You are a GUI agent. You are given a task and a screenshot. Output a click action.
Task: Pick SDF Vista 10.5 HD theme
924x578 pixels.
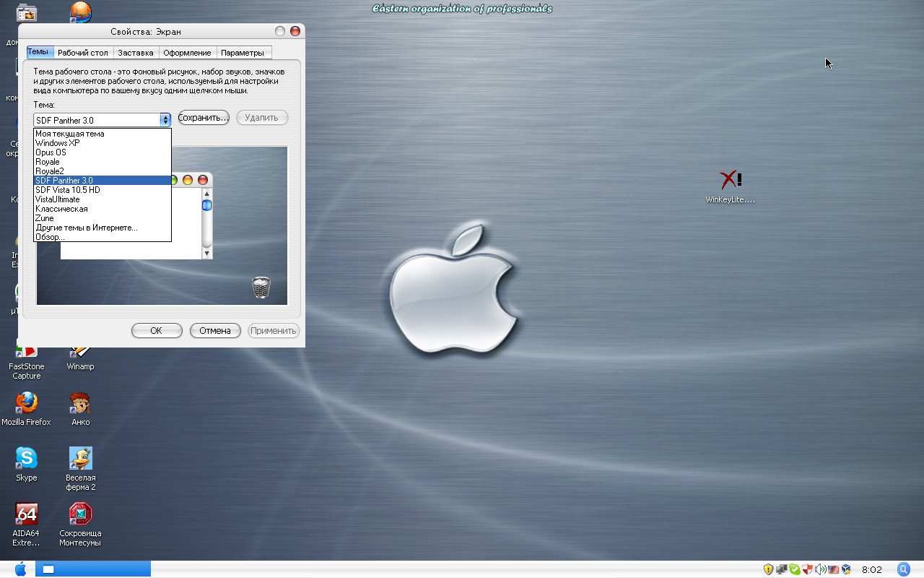[103, 190]
